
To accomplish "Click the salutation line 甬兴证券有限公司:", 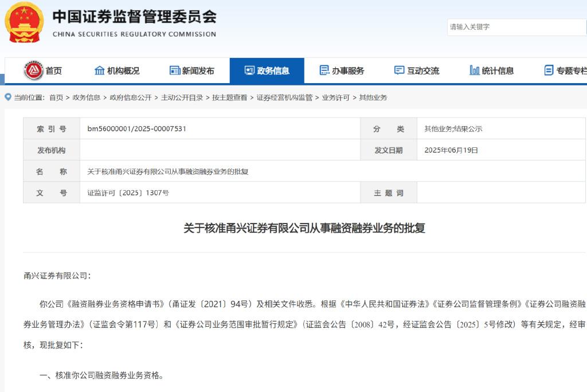I will [x=57, y=276].
